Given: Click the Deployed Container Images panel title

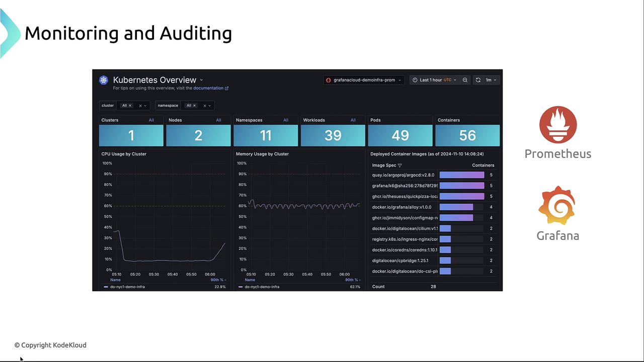Looking at the screenshot, I should [427, 154].
